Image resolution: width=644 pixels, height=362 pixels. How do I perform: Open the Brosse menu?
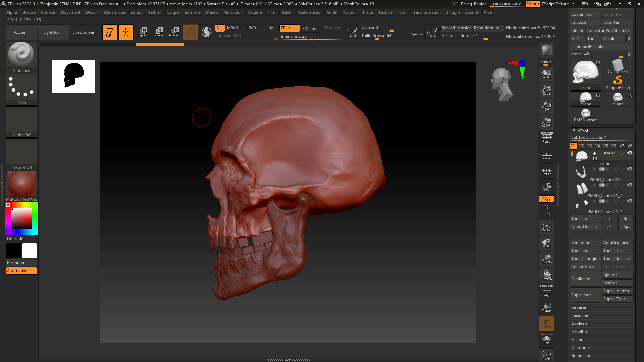[x=29, y=12]
